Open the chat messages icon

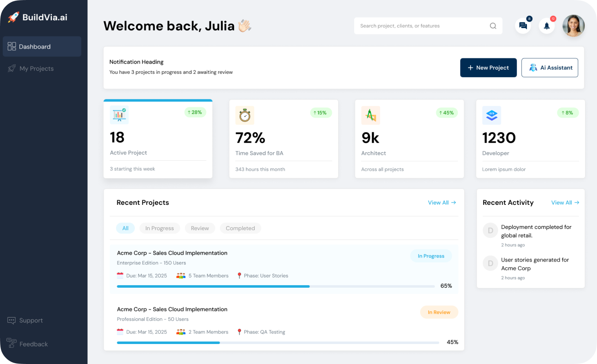click(523, 26)
